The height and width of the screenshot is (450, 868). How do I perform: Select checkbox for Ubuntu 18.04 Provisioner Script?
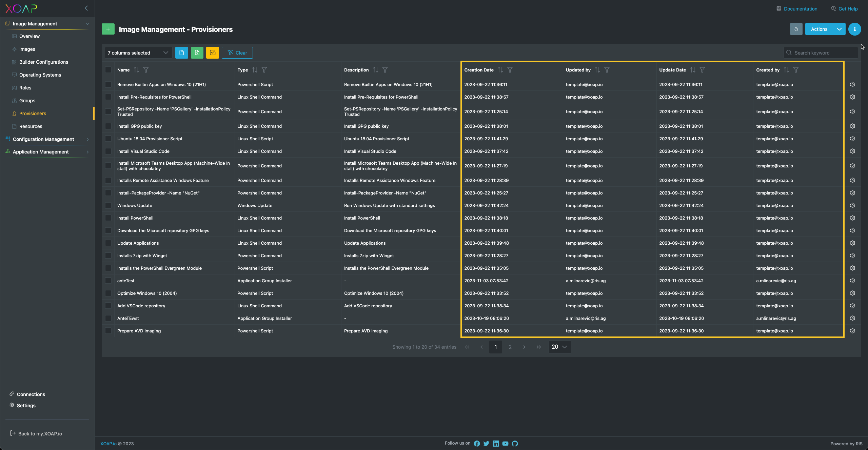108,139
